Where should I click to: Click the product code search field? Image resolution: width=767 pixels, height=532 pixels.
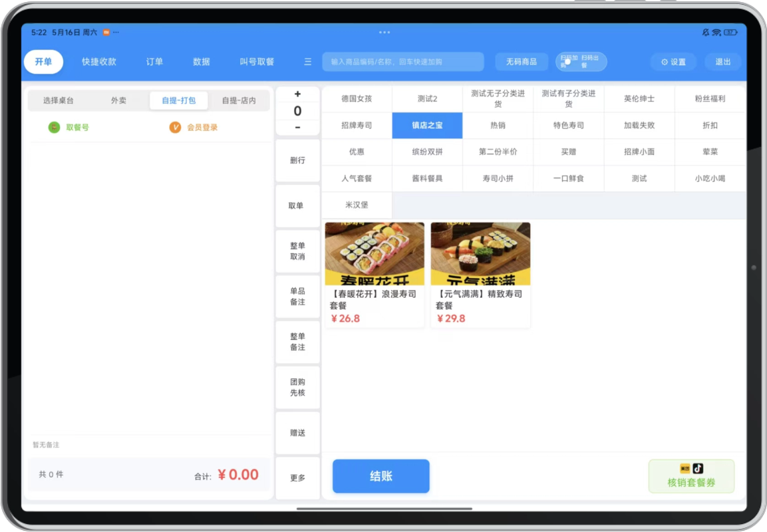coord(403,62)
